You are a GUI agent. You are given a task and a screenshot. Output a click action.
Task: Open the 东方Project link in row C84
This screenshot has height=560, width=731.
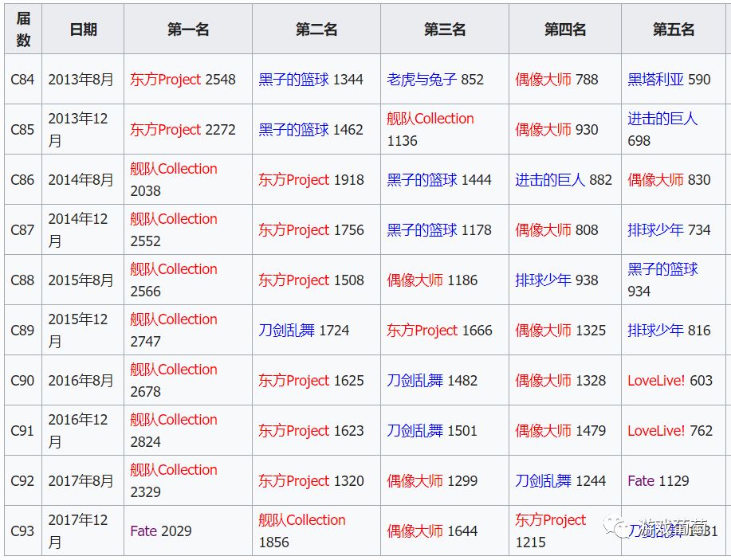coord(166,79)
